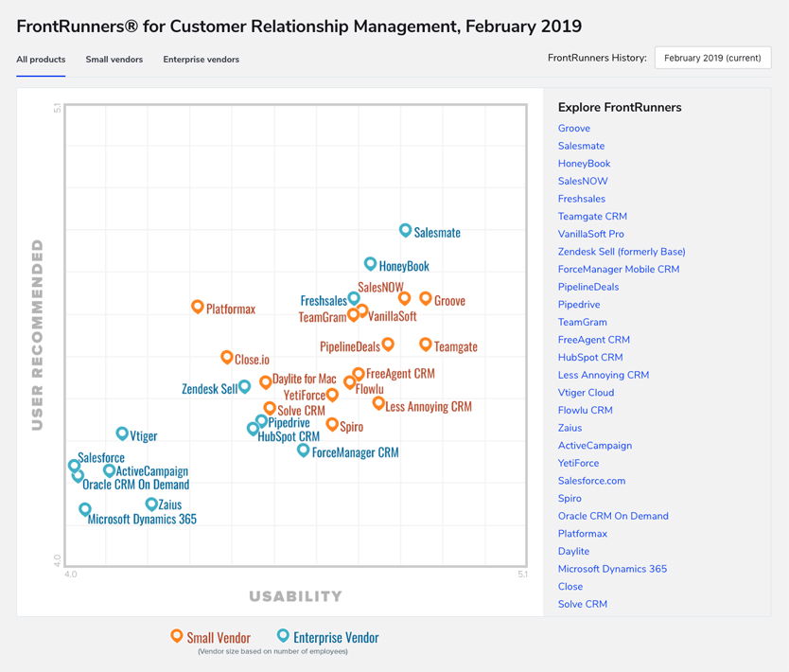This screenshot has height=672, width=789.
Task: Click the FreeAgent CRM marker
Action: pyautogui.click(x=359, y=374)
